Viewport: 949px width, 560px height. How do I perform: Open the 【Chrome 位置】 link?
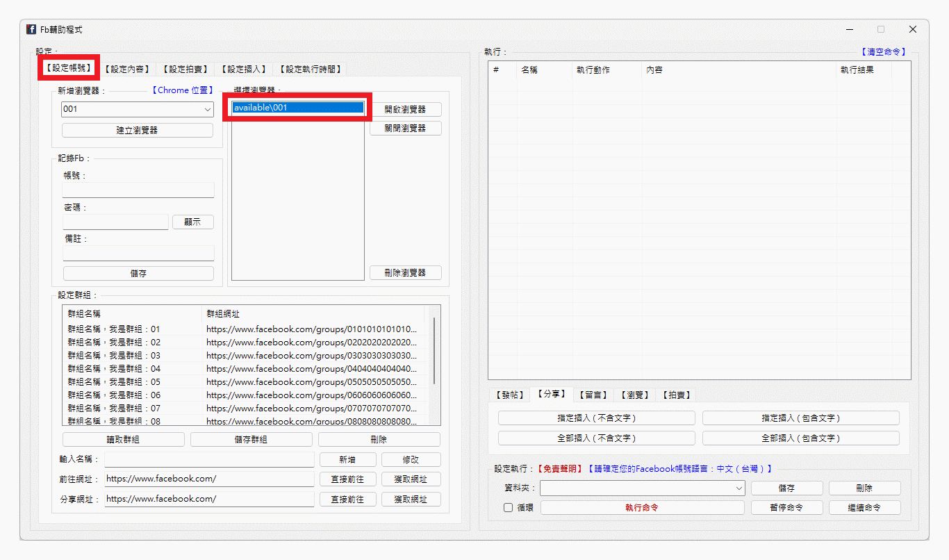(x=183, y=90)
